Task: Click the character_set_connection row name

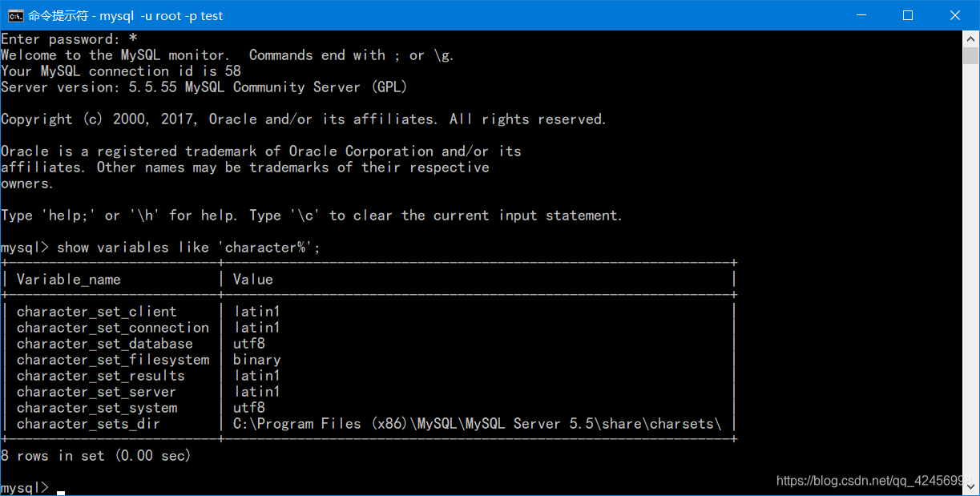Action: [x=113, y=328]
